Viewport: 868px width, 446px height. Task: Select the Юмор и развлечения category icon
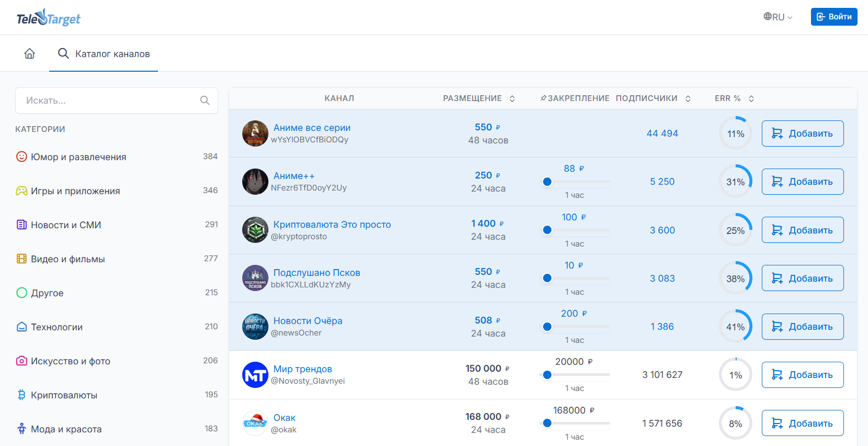pyautogui.click(x=21, y=157)
